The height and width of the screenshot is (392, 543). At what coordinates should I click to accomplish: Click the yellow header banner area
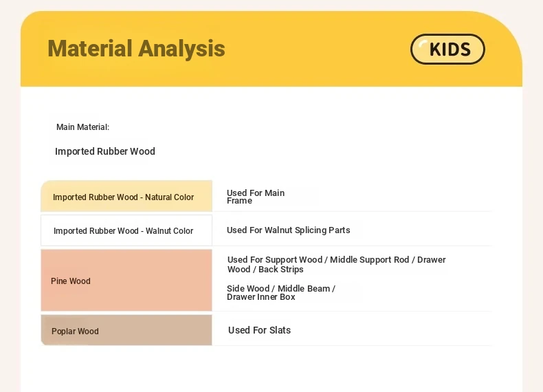point(271,49)
